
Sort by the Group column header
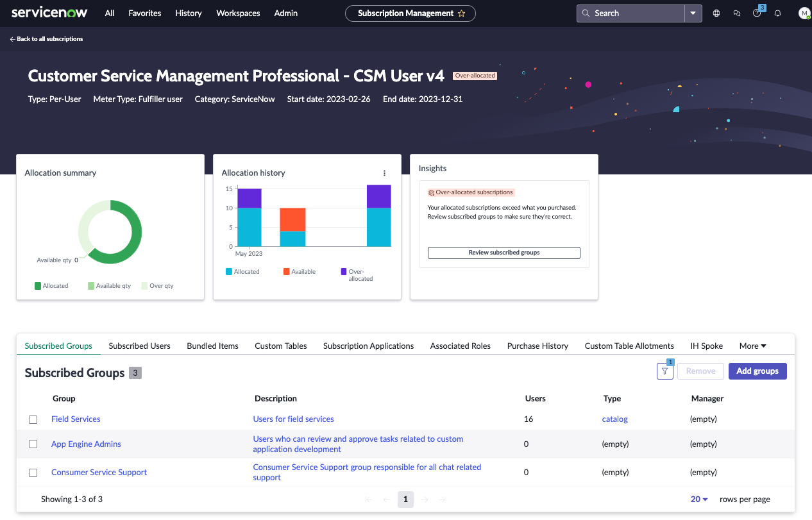pyautogui.click(x=63, y=398)
